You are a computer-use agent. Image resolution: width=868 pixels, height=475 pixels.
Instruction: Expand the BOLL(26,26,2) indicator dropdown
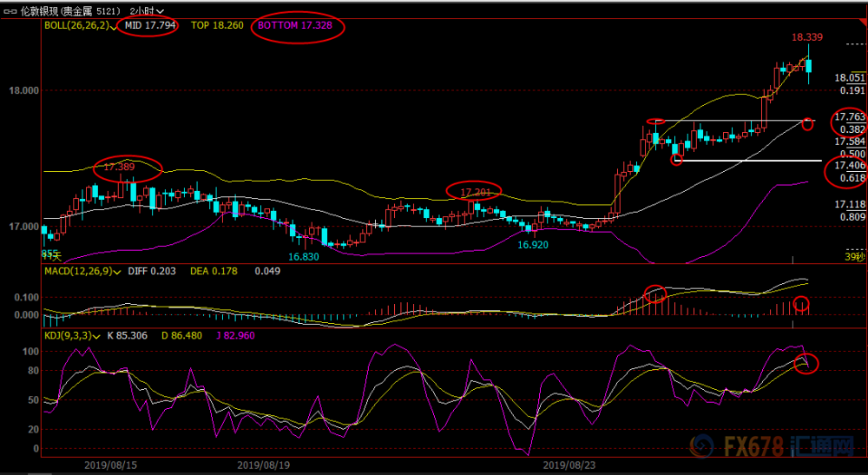pyautogui.click(x=114, y=26)
